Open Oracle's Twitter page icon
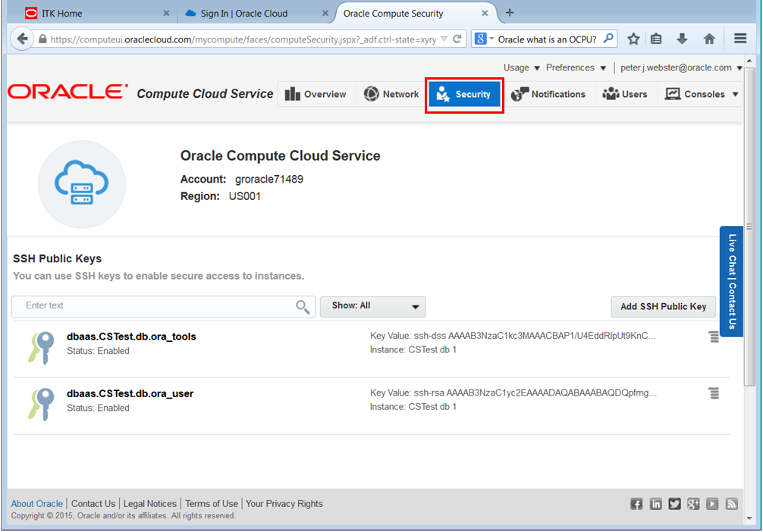Viewport: 763px width, 532px height. point(674,504)
